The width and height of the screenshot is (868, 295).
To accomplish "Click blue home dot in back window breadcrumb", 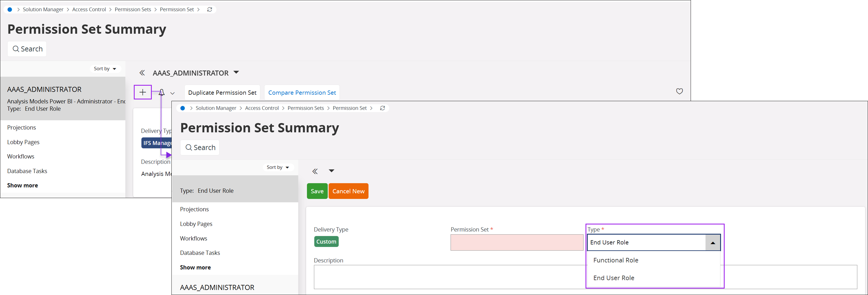I will 10,10.
